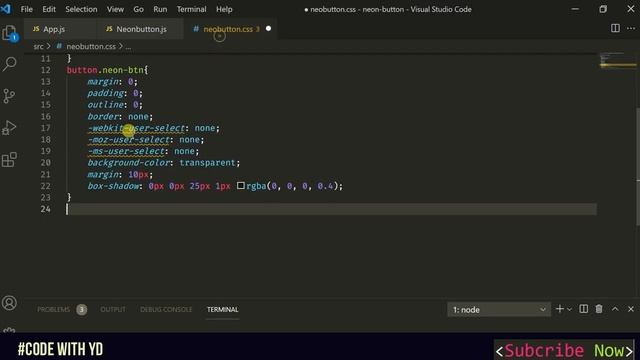Click the '-ms-user-select' property
Screen dimensions: 640x360
click(126, 151)
